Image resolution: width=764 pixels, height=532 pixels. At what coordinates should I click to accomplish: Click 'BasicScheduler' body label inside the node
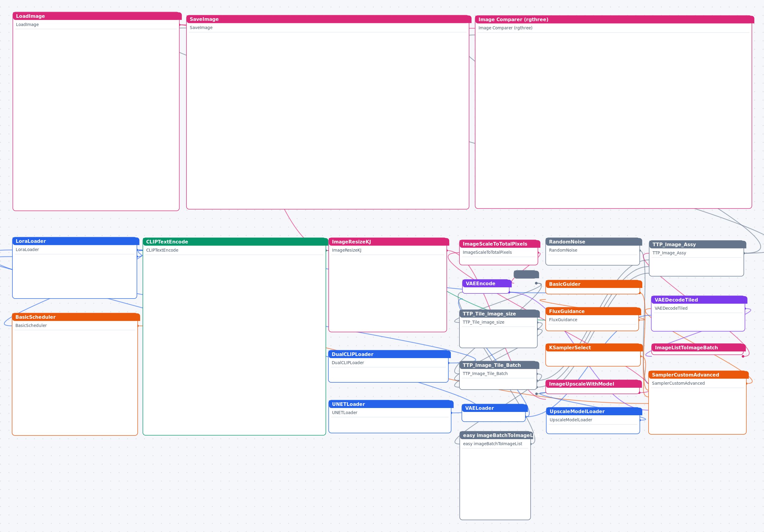coord(31,325)
